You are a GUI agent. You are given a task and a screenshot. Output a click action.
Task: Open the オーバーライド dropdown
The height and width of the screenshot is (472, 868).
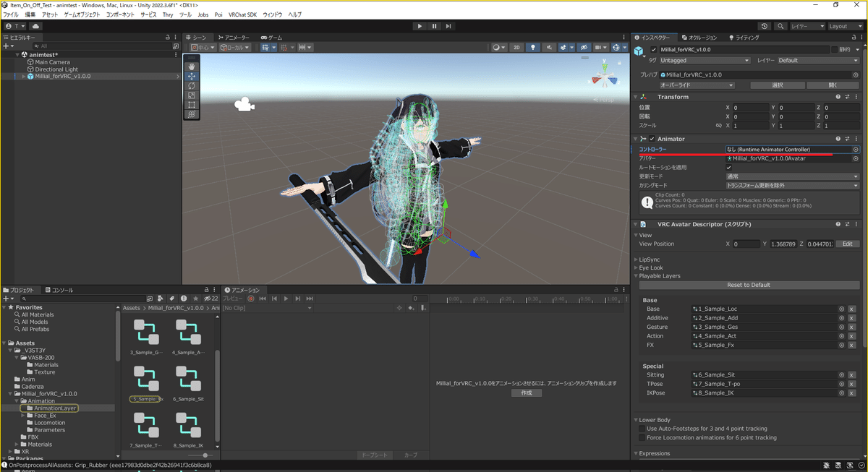click(697, 85)
